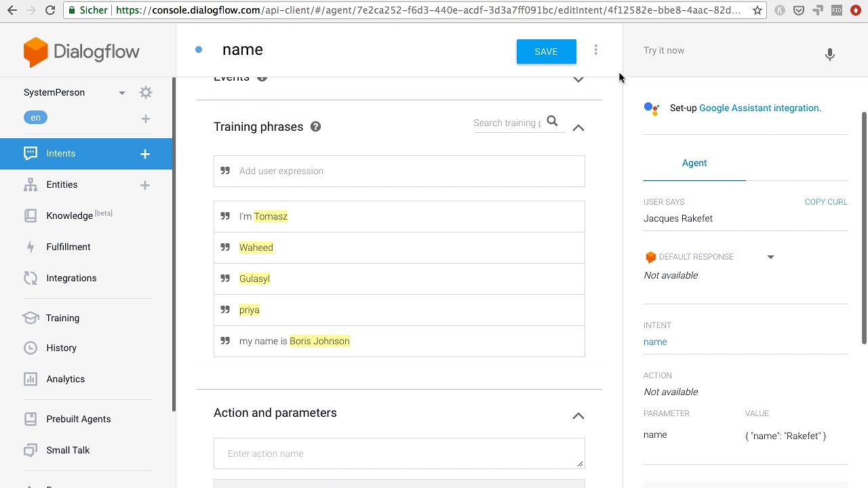
Task: Open Fulfillment in the sidebar
Action: click(68, 247)
